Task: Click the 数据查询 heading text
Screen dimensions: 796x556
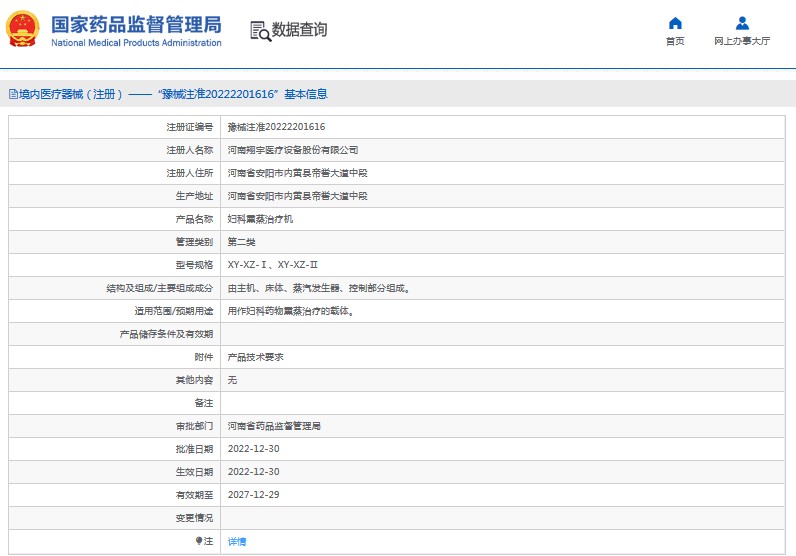Action: point(300,29)
